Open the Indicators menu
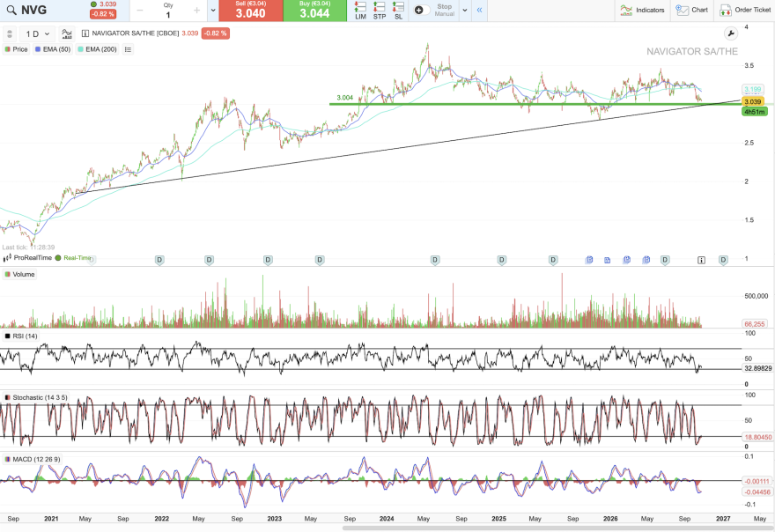The height and width of the screenshot is (532, 775). coord(642,10)
